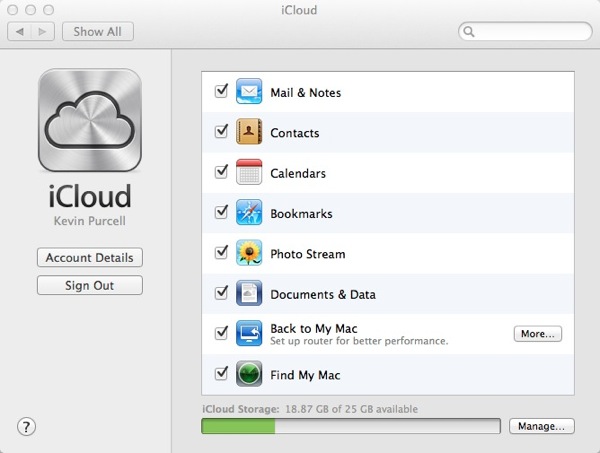This screenshot has width=600, height=453.
Task: Click the Contacts label text
Action: tap(295, 133)
